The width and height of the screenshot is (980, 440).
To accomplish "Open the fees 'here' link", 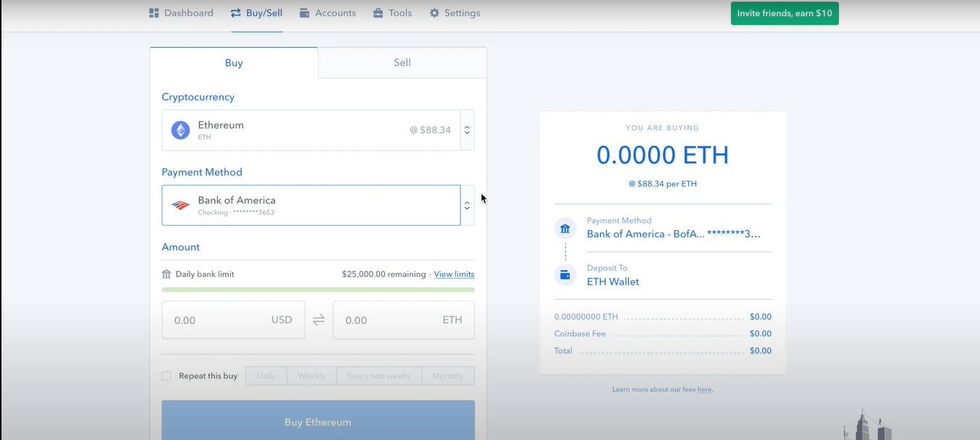I will pos(704,389).
